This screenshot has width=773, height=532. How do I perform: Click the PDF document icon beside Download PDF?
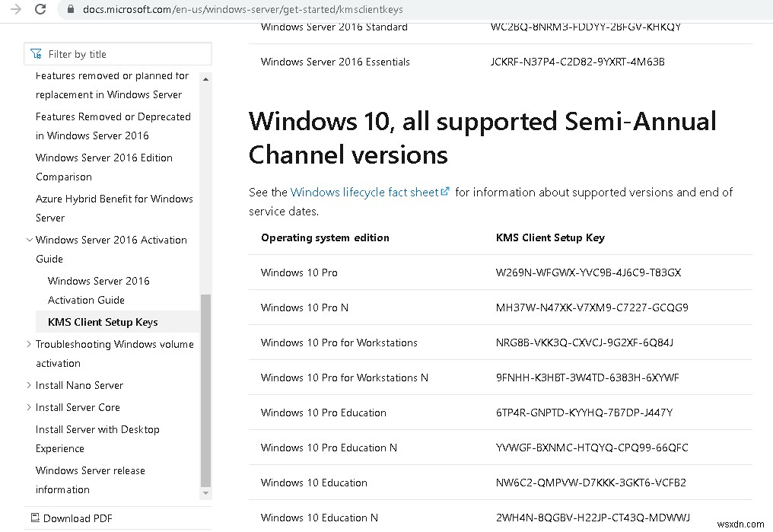click(36, 518)
